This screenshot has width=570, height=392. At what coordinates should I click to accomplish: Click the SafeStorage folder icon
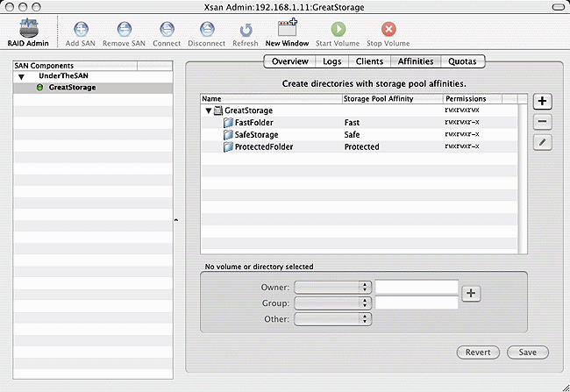[228, 135]
